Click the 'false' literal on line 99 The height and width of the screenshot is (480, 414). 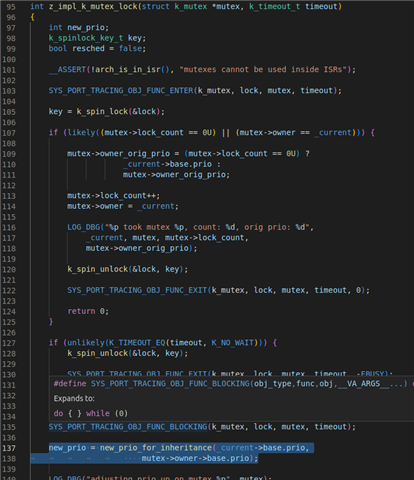130,48
